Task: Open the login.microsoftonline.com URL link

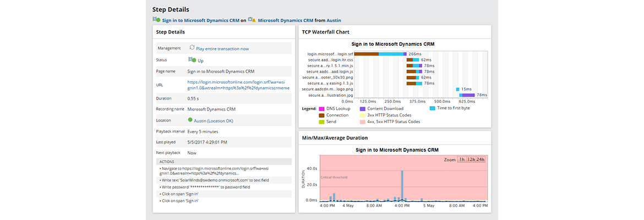Action: coord(239,85)
